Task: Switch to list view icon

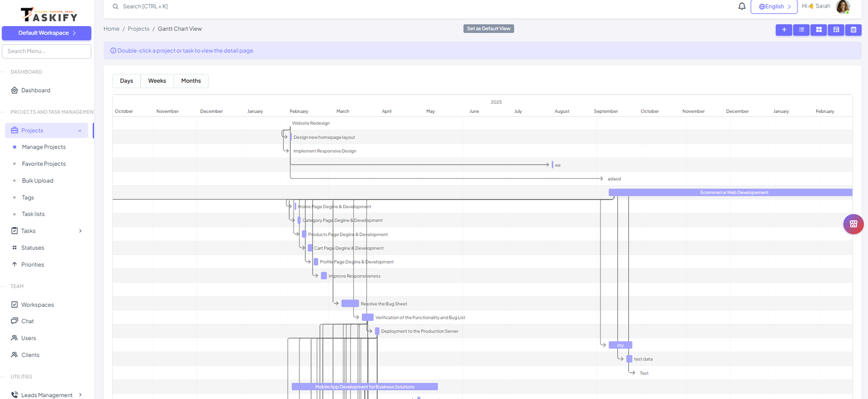Action: pos(801,30)
